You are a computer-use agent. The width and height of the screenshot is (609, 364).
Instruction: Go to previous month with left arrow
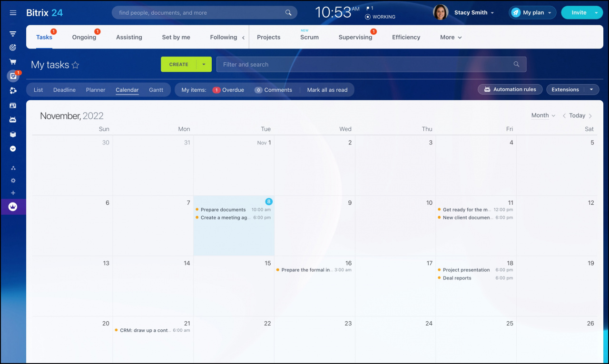(564, 115)
